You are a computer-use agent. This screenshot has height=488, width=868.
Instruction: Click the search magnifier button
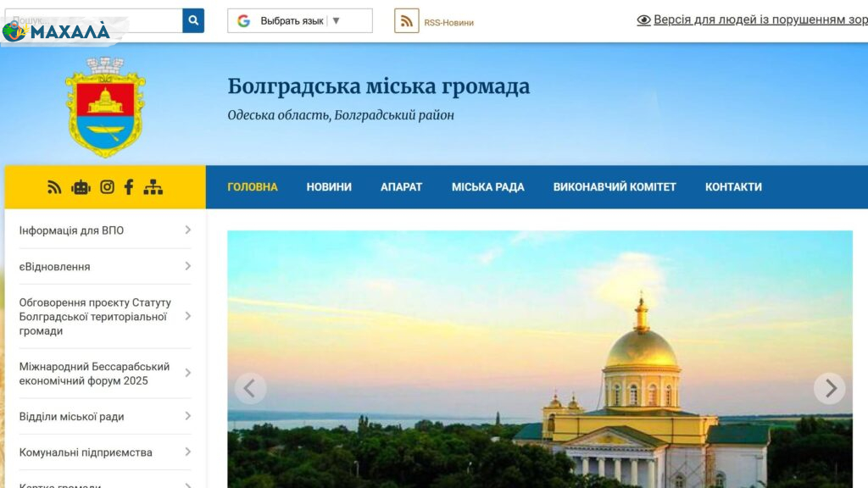coord(193,20)
